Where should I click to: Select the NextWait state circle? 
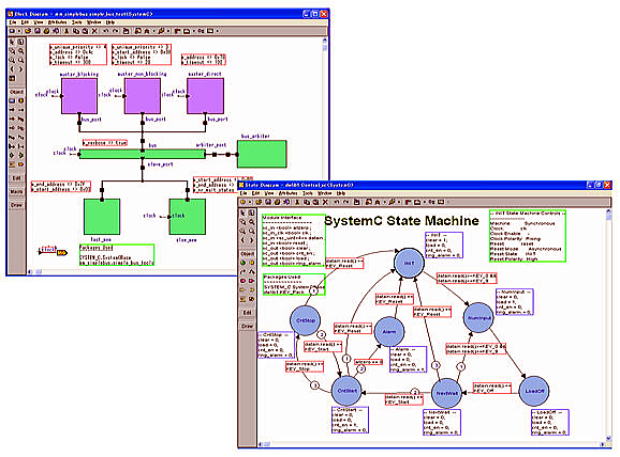click(x=447, y=393)
